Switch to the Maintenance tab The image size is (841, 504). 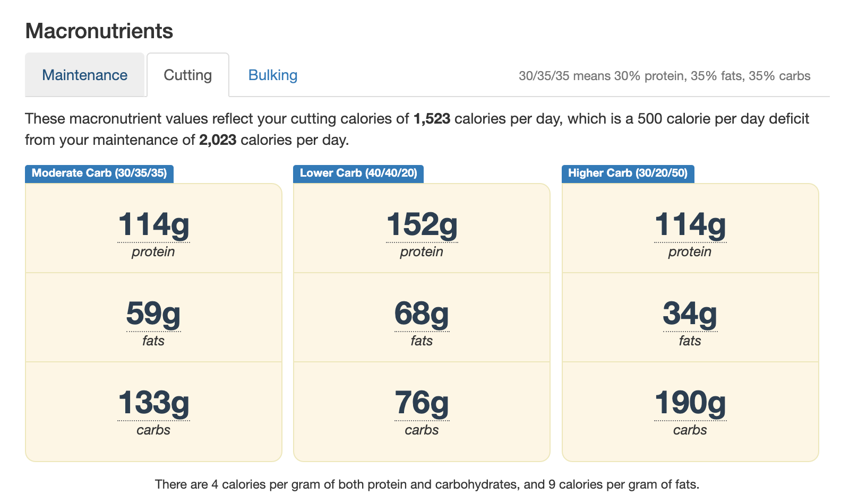coord(84,75)
